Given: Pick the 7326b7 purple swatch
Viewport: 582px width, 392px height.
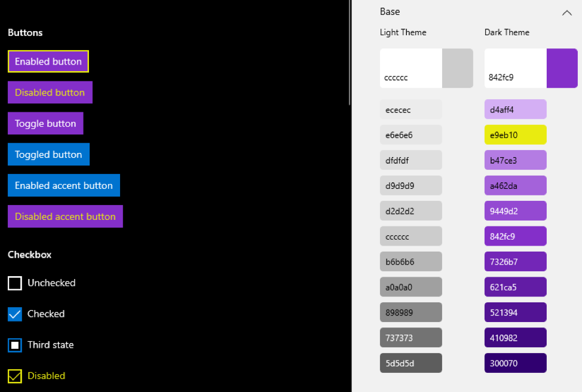Looking at the screenshot, I should 516,262.
